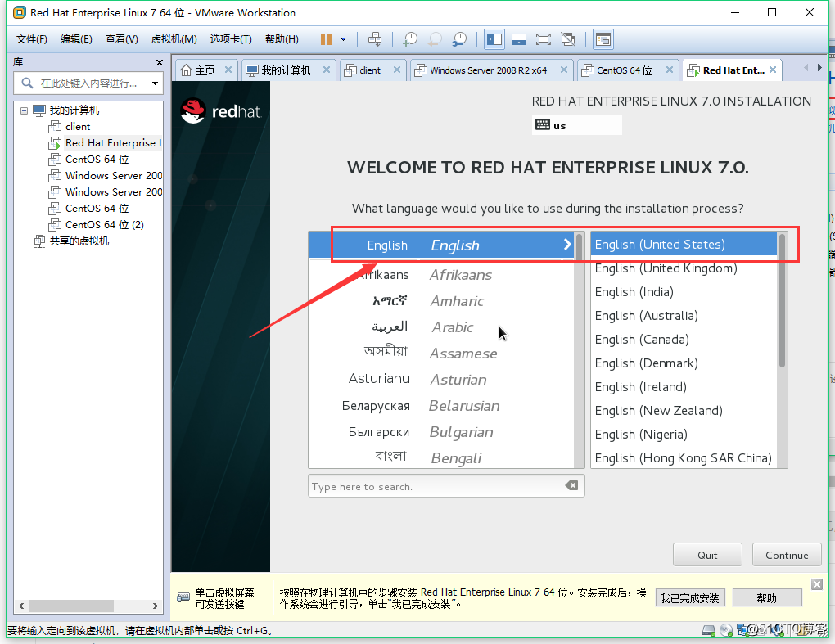Image resolution: width=835 pixels, height=644 pixels.
Task: Select Arabic in the language list
Action: pos(441,327)
